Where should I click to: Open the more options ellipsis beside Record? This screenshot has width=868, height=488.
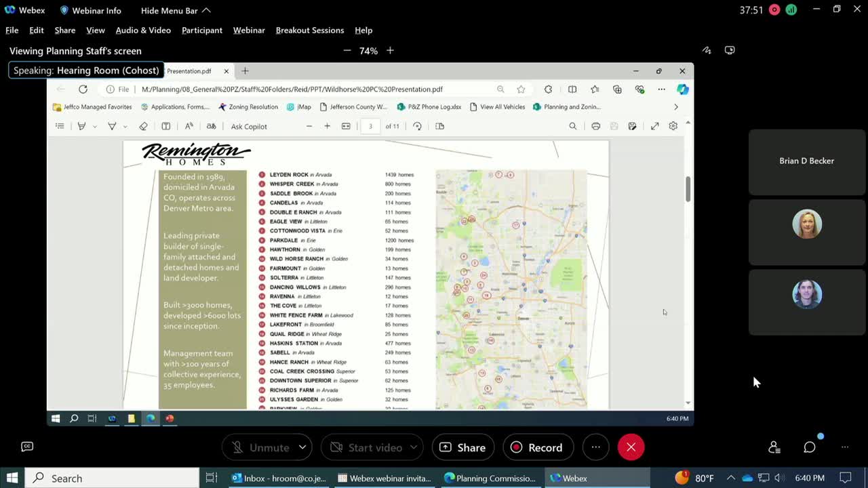(x=595, y=447)
